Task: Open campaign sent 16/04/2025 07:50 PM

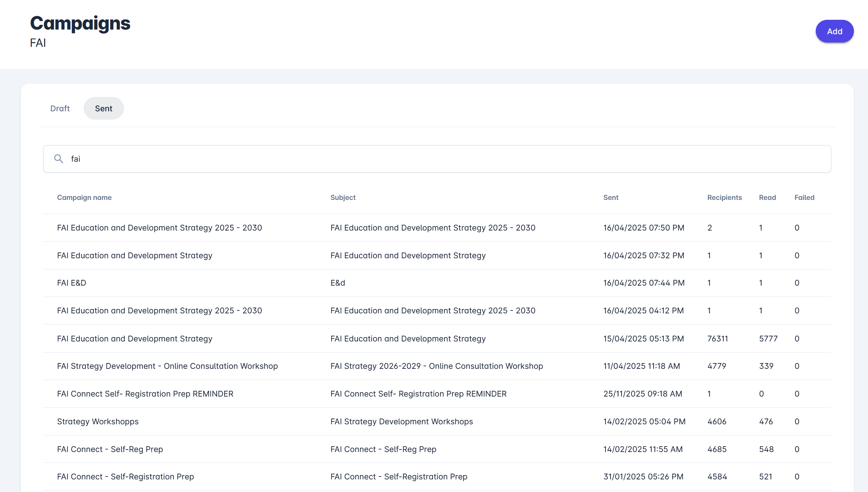Action: point(643,228)
